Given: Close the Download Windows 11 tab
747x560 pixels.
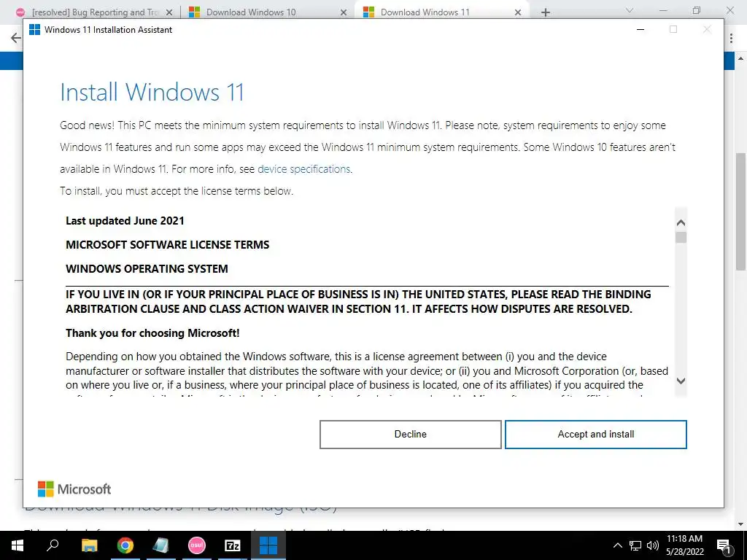Looking at the screenshot, I should coord(518,12).
